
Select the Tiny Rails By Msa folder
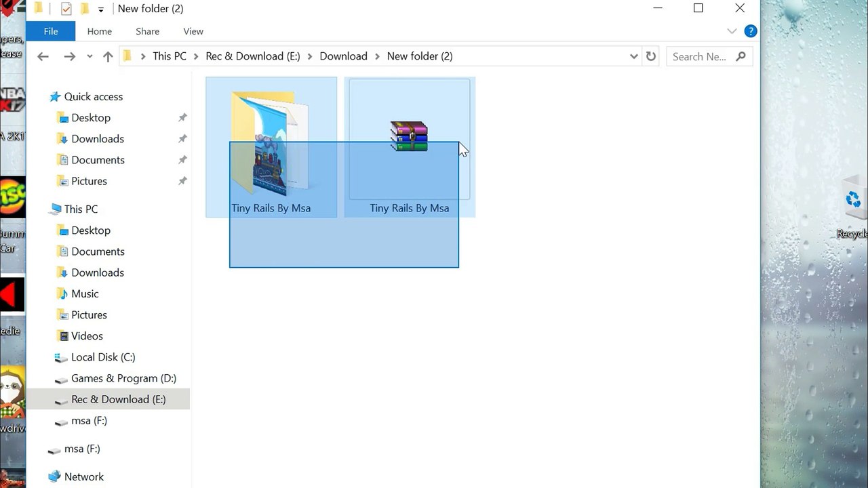click(x=271, y=147)
